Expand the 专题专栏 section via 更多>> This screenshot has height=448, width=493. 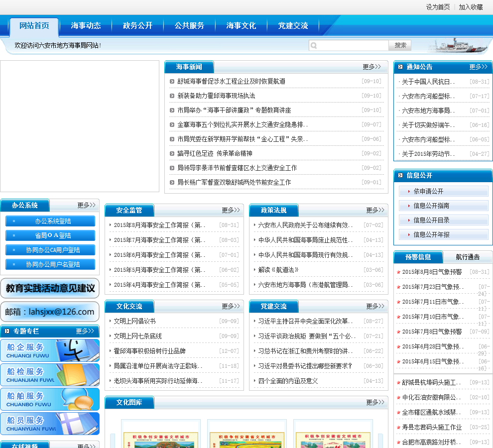click(85, 331)
